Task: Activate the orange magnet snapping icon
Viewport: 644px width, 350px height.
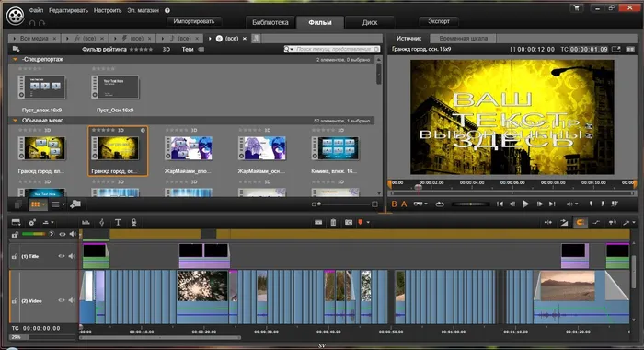Action: (x=580, y=223)
